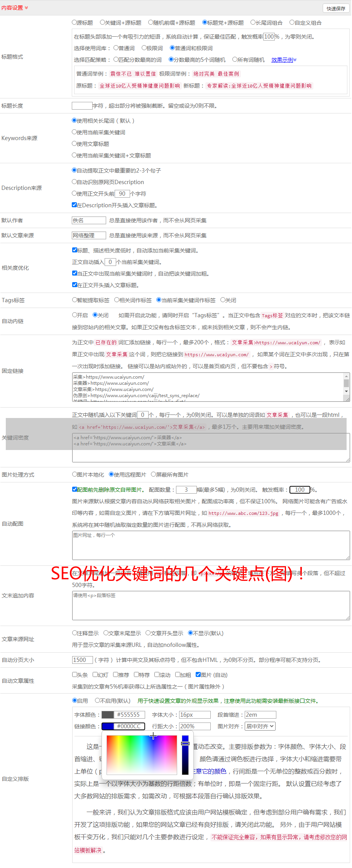Pick a color in the spectrum palette
The height and width of the screenshot is (868, 352).
click(142, 755)
